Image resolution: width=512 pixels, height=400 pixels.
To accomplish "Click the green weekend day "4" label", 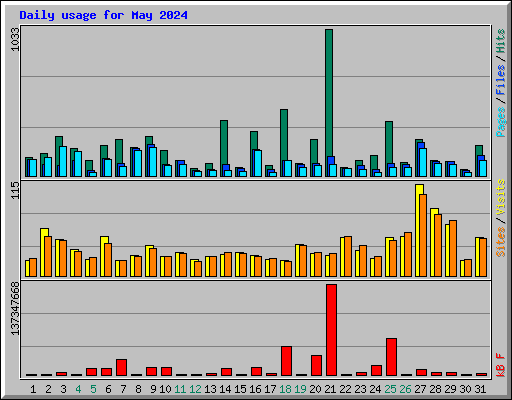I will coord(78,389).
